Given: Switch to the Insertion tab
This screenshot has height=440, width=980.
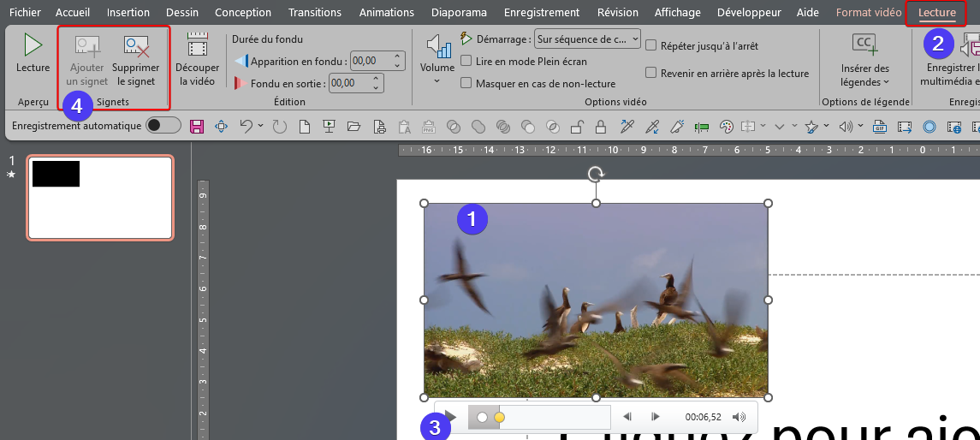Looking at the screenshot, I should pos(128,13).
